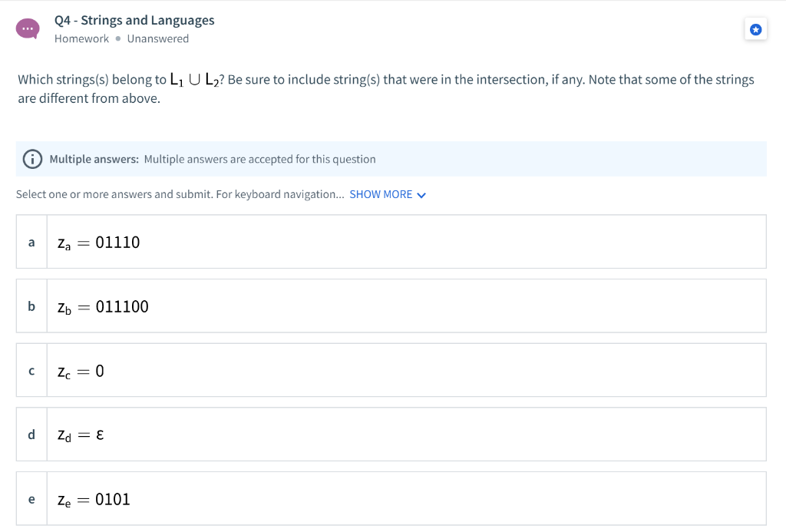This screenshot has height=532, width=786.
Task: Click the Q4 Strings and Languages title
Action: pyautogui.click(x=134, y=20)
